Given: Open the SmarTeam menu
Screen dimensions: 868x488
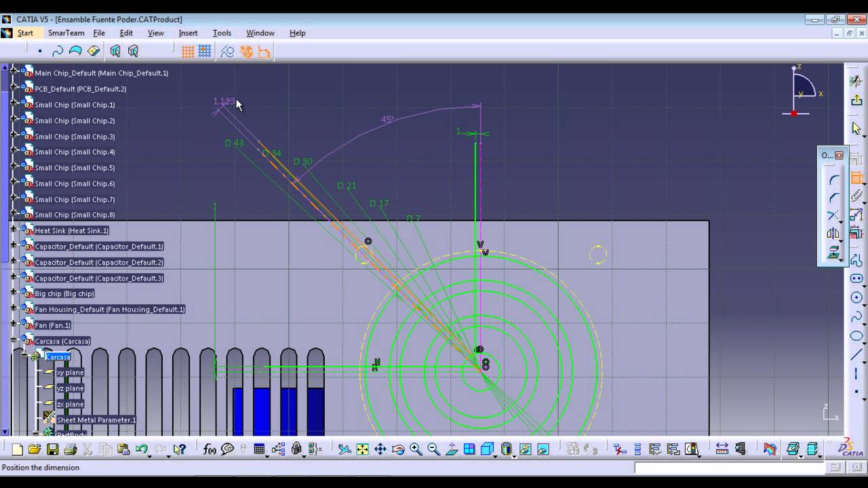Looking at the screenshot, I should [x=66, y=33].
